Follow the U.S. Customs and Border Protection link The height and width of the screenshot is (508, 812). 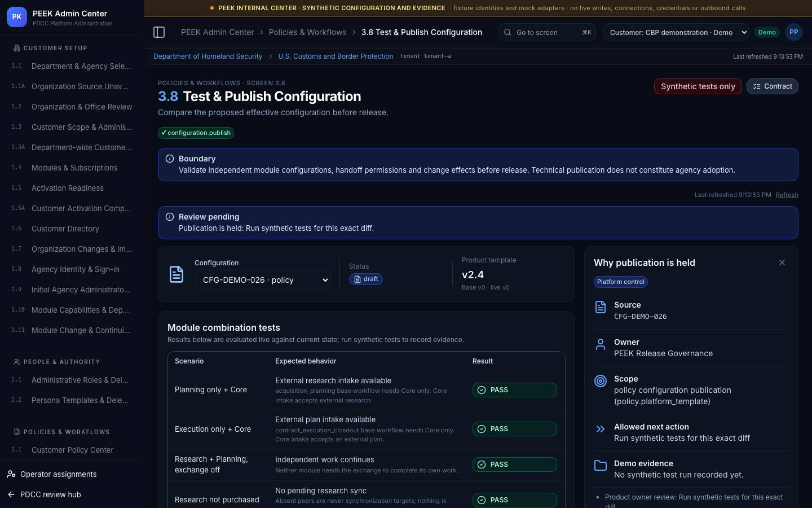tap(336, 56)
